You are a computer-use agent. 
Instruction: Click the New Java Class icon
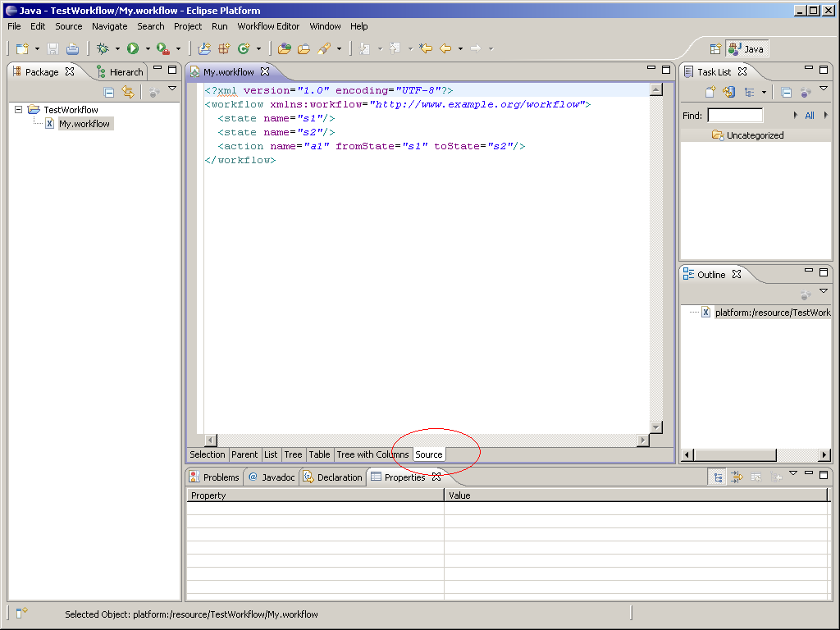[244, 49]
